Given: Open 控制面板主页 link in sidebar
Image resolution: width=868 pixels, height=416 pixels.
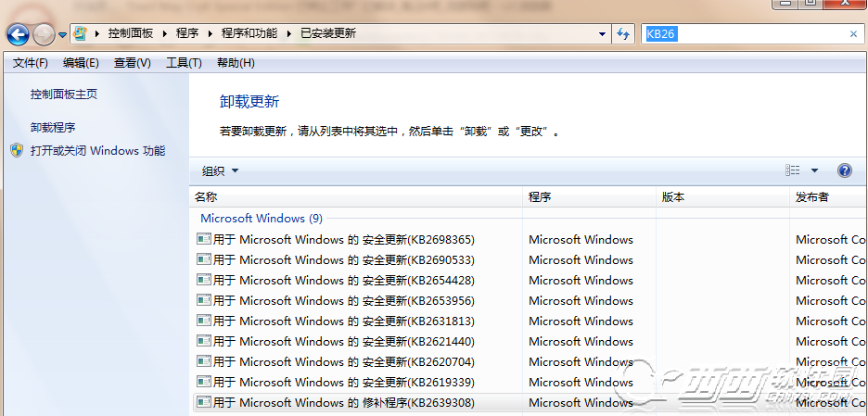Looking at the screenshot, I should coord(64,95).
